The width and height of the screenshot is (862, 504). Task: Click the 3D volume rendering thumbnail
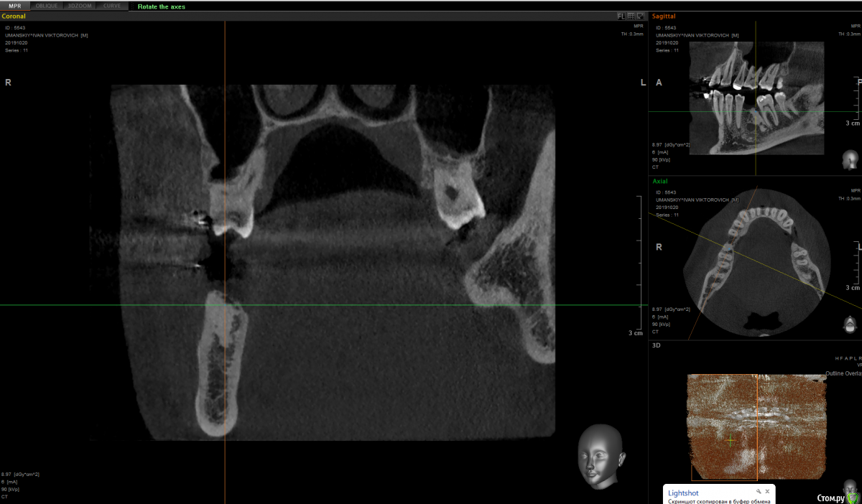[x=754, y=424]
